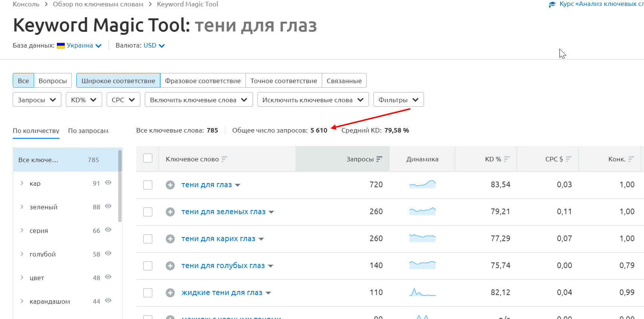The image size is (644, 319).
Task: Click the graduation cap course icon
Action: point(552,4)
